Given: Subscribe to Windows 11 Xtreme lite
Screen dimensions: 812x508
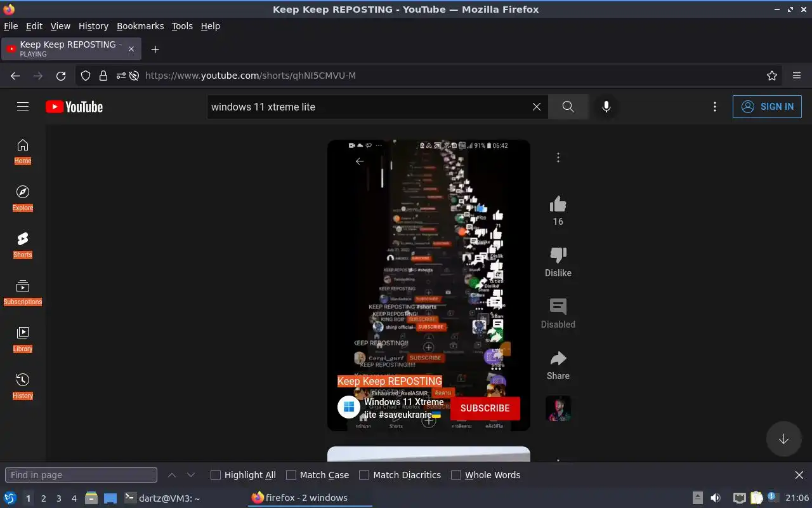Looking at the screenshot, I should click(x=485, y=408).
